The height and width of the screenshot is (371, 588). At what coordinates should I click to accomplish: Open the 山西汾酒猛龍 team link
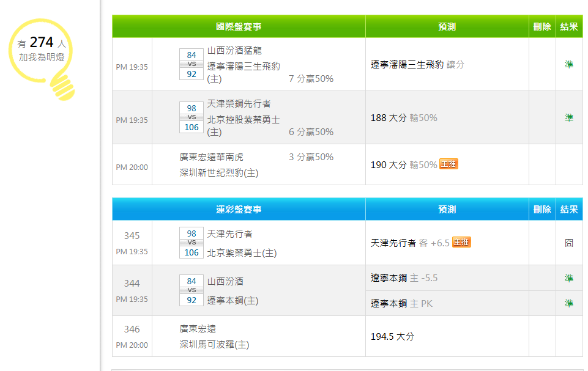pos(234,51)
